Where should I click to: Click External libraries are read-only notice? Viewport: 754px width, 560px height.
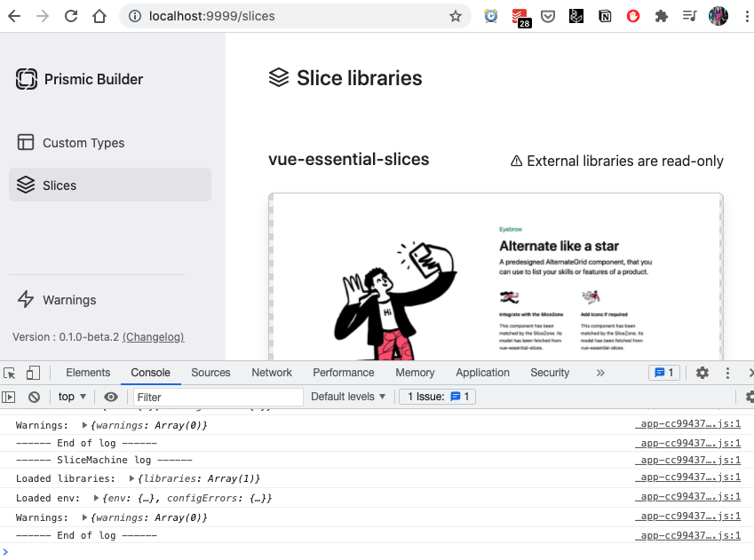pyautogui.click(x=617, y=161)
